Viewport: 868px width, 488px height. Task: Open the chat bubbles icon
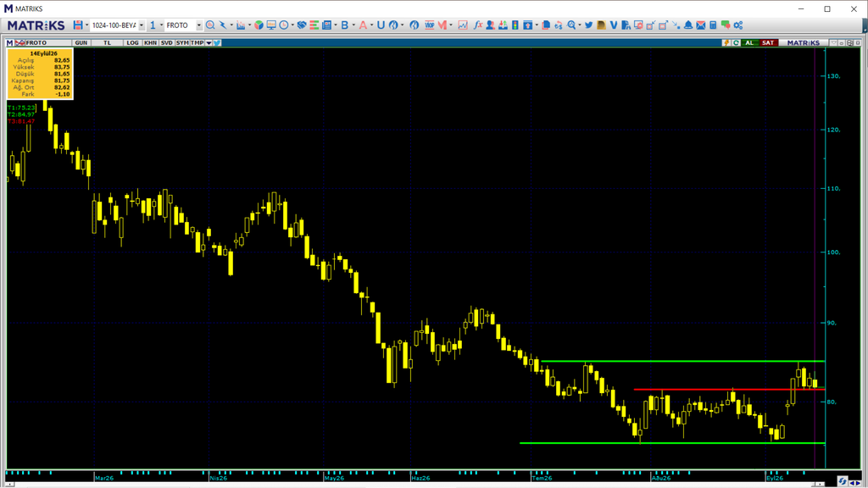click(726, 25)
